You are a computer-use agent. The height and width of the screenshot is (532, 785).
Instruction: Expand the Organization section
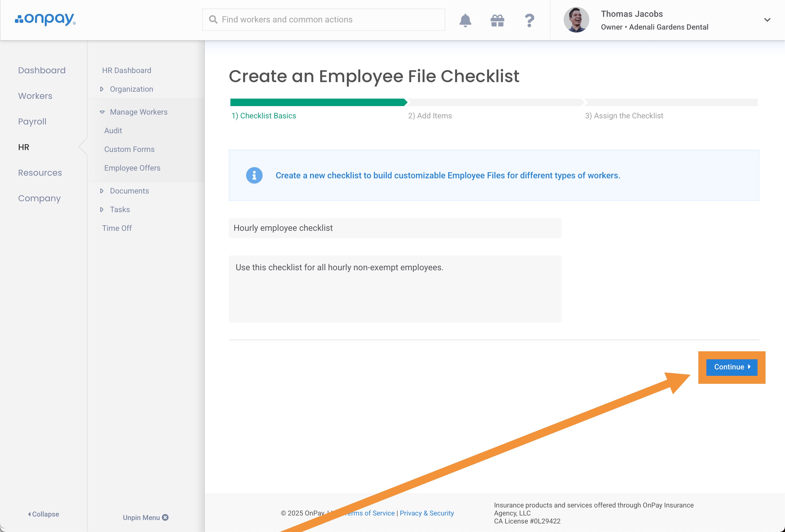click(131, 89)
